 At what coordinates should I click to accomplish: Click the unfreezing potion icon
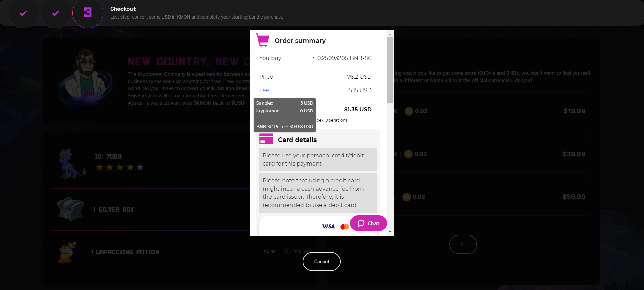67,252
